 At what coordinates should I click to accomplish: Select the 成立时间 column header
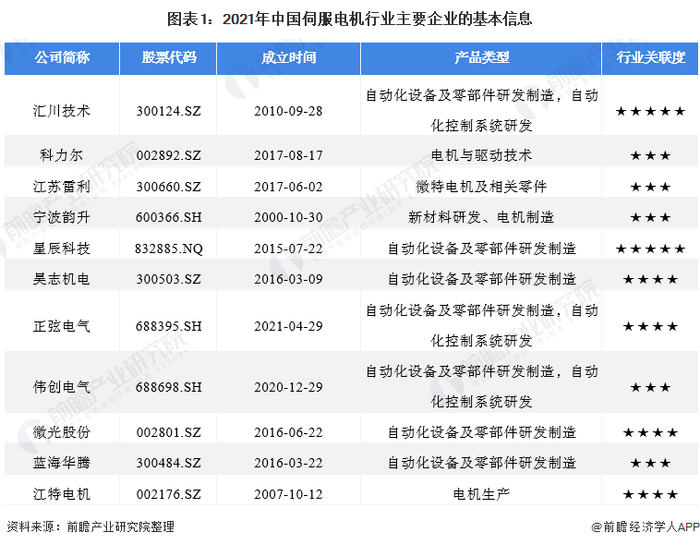coord(288,58)
